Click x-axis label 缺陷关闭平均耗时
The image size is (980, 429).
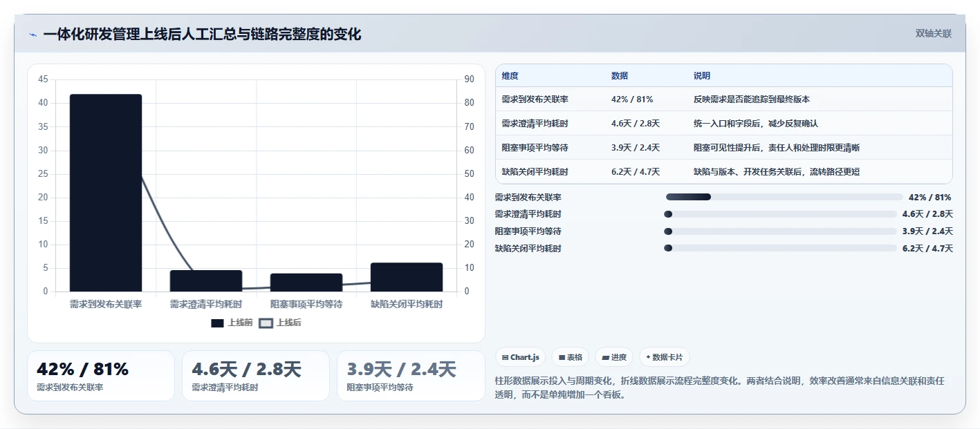[407, 304]
